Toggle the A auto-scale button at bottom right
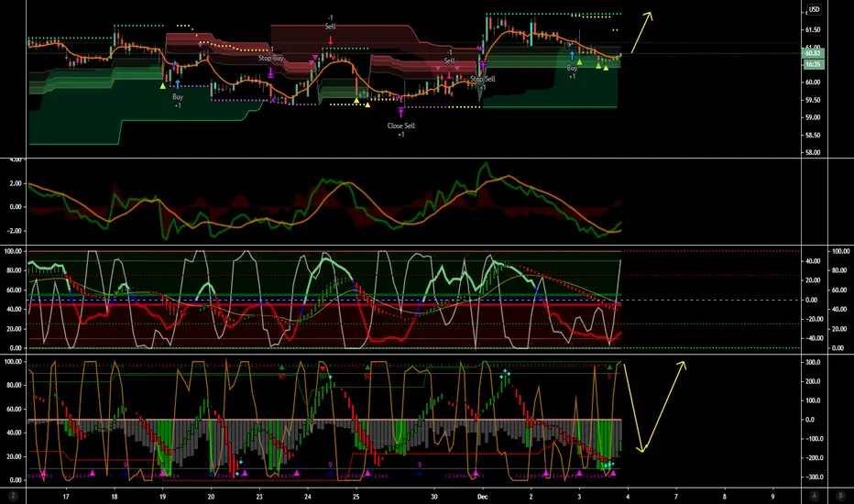 click(x=815, y=496)
